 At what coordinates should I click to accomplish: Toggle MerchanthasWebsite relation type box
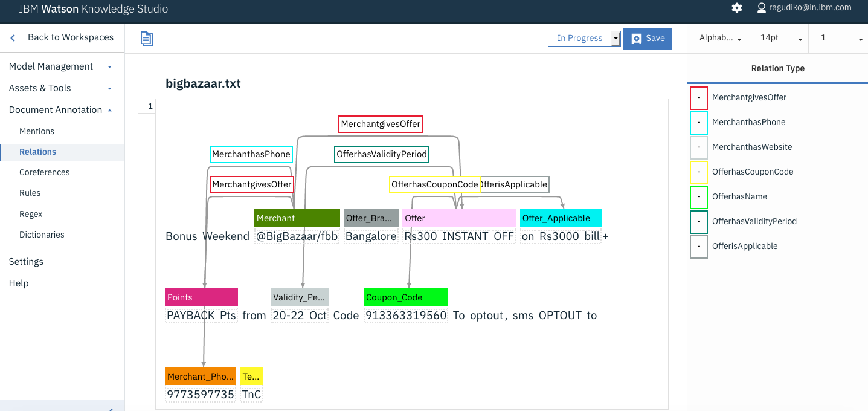[699, 147]
